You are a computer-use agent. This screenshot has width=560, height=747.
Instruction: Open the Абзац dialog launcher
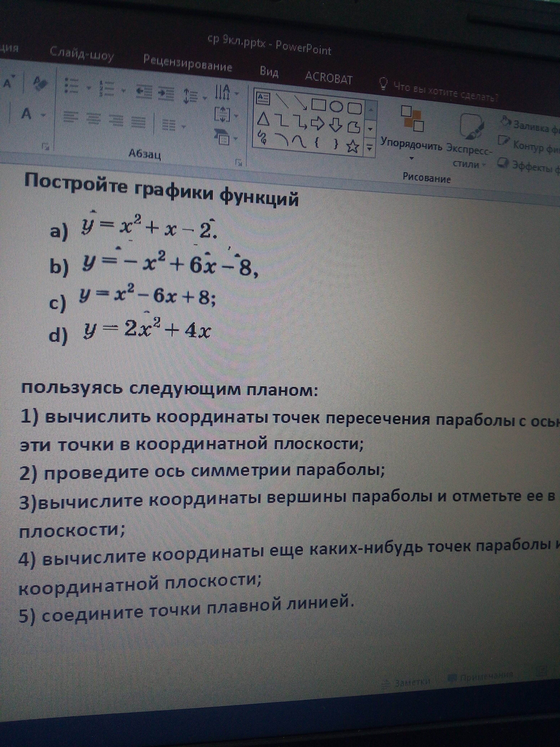click(x=239, y=163)
